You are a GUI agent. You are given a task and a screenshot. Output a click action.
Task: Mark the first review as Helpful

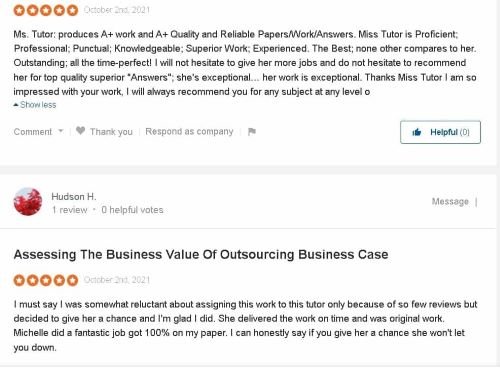[440, 132]
